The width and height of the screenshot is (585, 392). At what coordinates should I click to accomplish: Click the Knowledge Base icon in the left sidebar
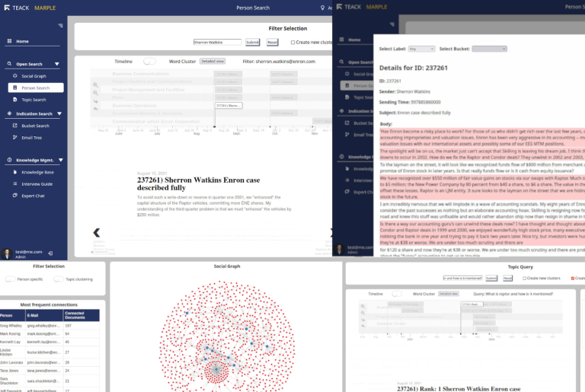[15, 172]
